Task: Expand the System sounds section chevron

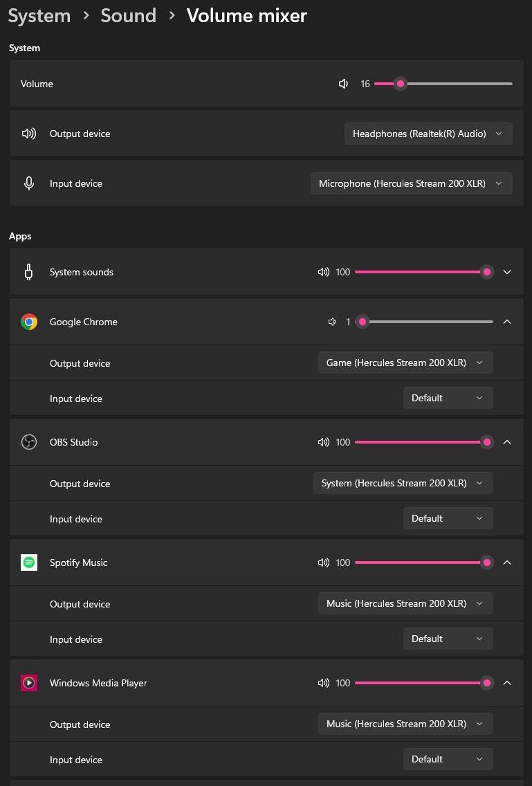Action: point(507,272)
